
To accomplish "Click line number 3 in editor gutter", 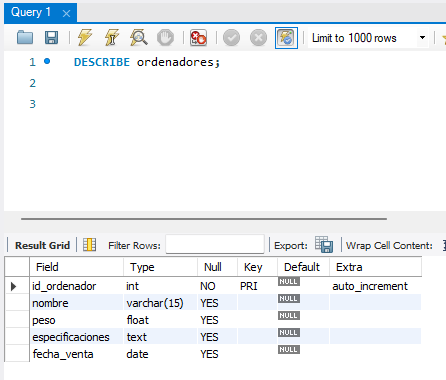I will pyautogui.click(x=32, y=104).
